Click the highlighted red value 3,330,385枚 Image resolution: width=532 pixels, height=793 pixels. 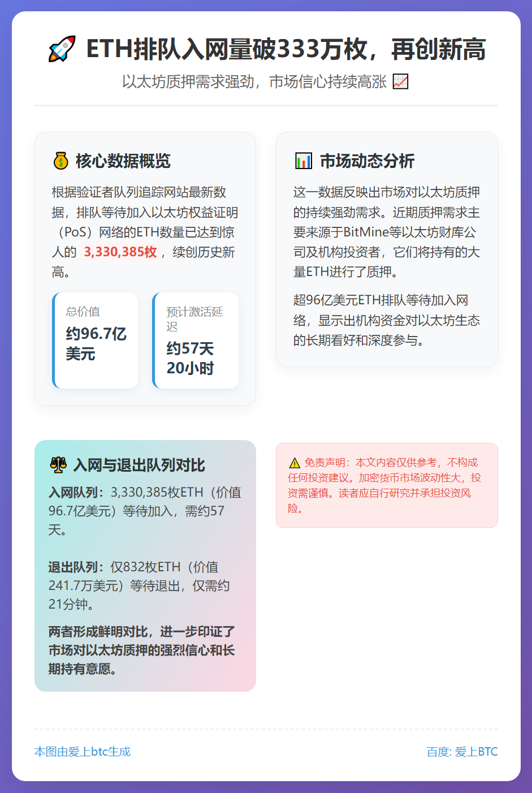(120, 252)
